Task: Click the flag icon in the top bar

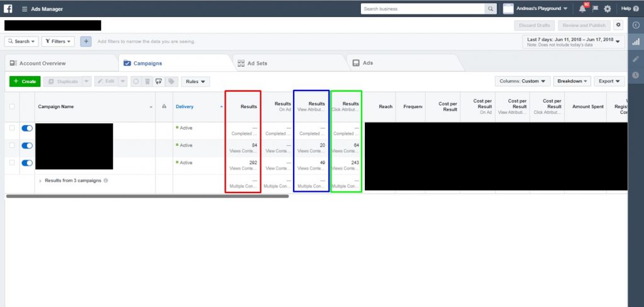Action: [595, 9]
